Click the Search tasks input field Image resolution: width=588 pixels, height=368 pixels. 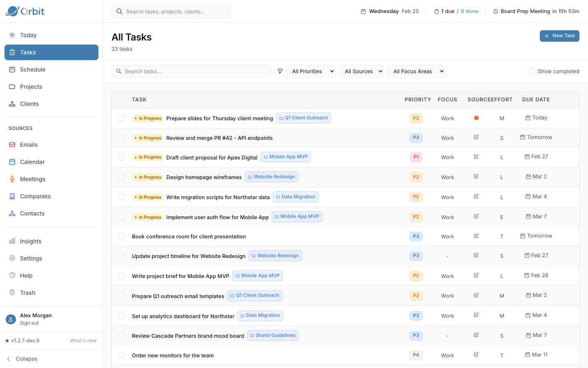[192, 71]
